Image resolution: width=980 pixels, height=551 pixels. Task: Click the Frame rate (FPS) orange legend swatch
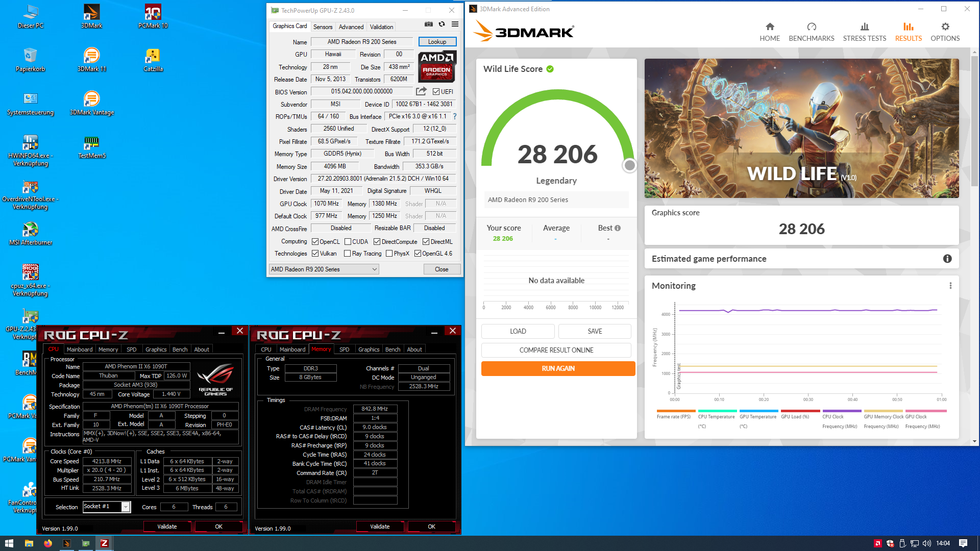pyautogui.click(x=676, y=411)
